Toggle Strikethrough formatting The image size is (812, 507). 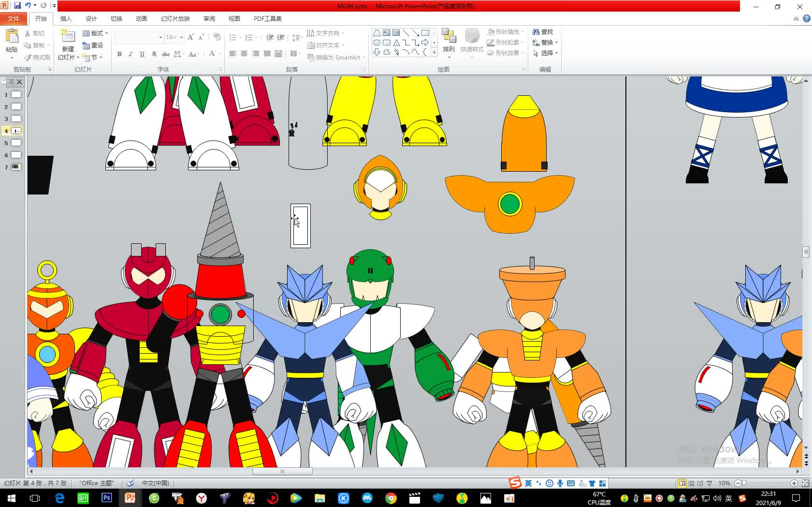(165, 54)
